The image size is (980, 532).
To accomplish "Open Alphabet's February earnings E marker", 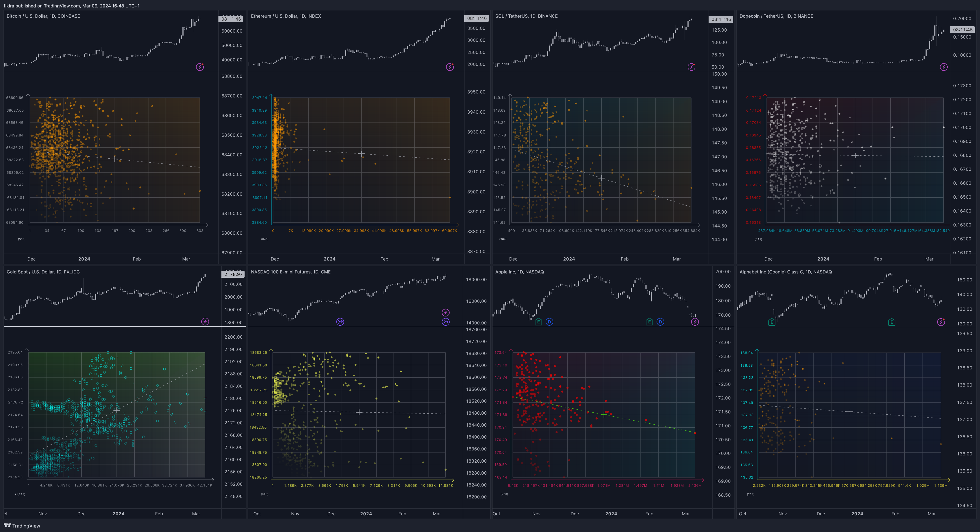I will pyautogui.click(x=891, y=322).
